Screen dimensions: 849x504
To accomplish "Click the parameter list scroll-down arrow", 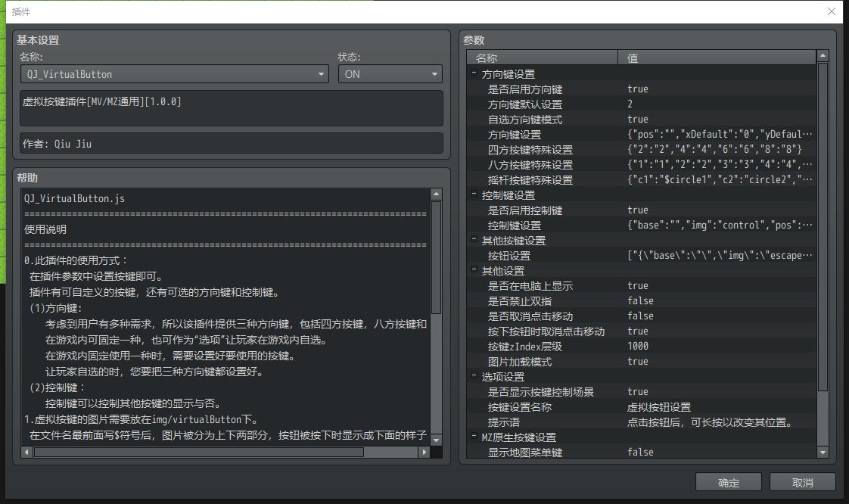I will [x=823, y=452].
